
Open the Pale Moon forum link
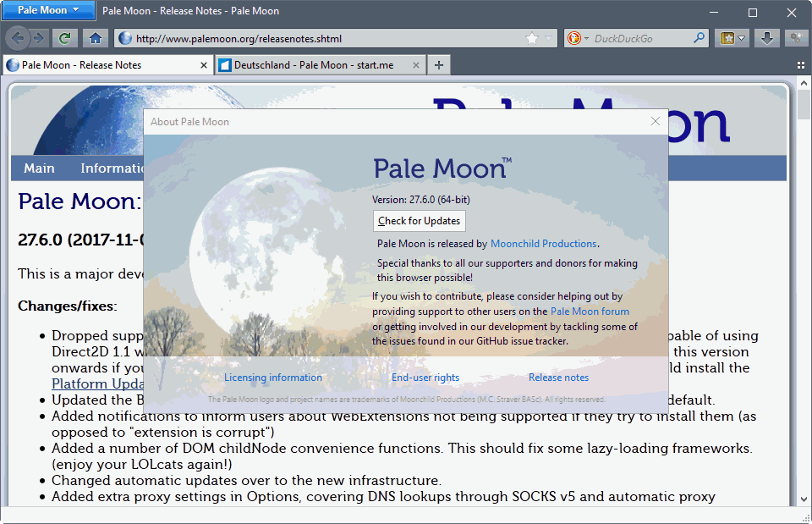(590, 312)
